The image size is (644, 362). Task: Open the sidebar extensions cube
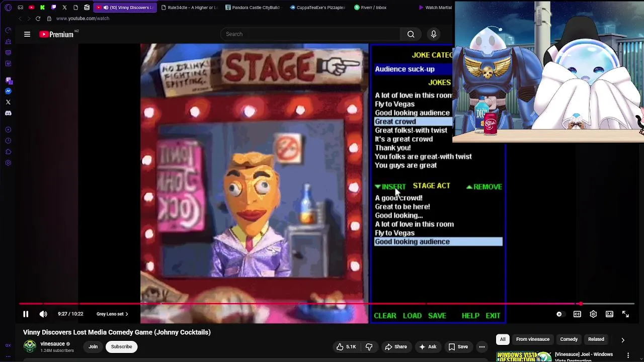click(x=8, y=152)
